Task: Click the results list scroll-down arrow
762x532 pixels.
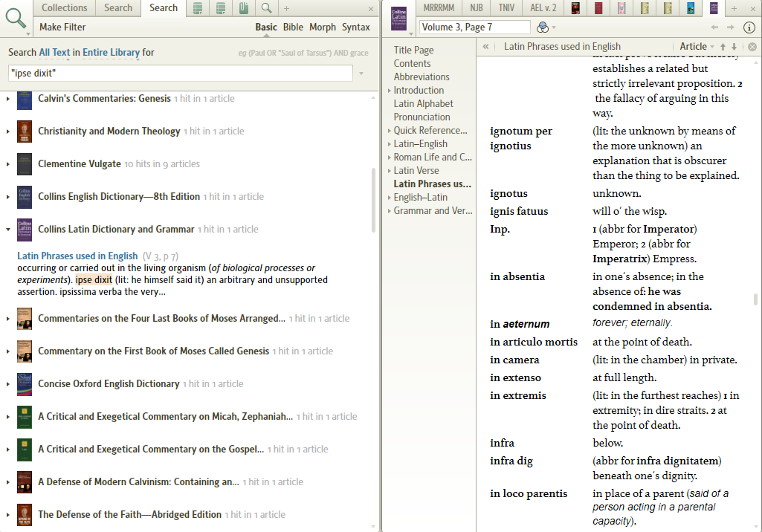Action: point(373,527)
